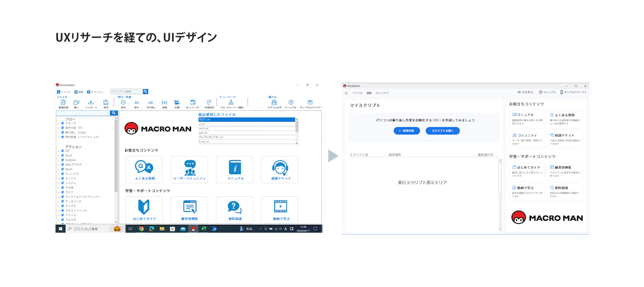The height and width of the screenshot is (287, 644).
Task: Open the よくある質問 Q&A tile
Action: 144,170
